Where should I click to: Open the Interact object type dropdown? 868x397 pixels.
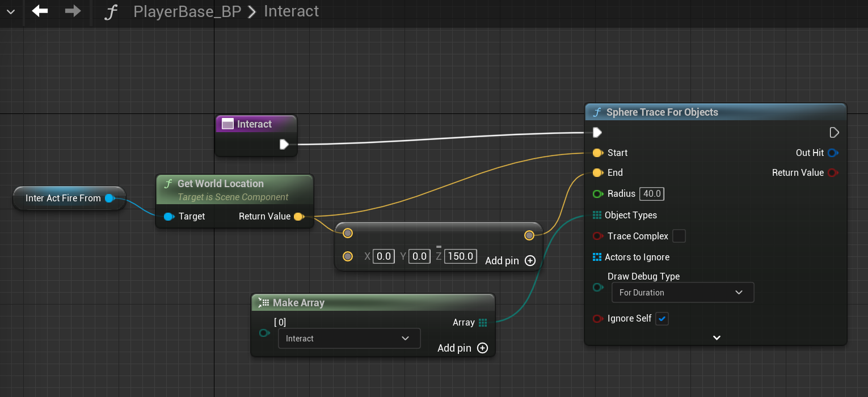(x=349, y=339)
